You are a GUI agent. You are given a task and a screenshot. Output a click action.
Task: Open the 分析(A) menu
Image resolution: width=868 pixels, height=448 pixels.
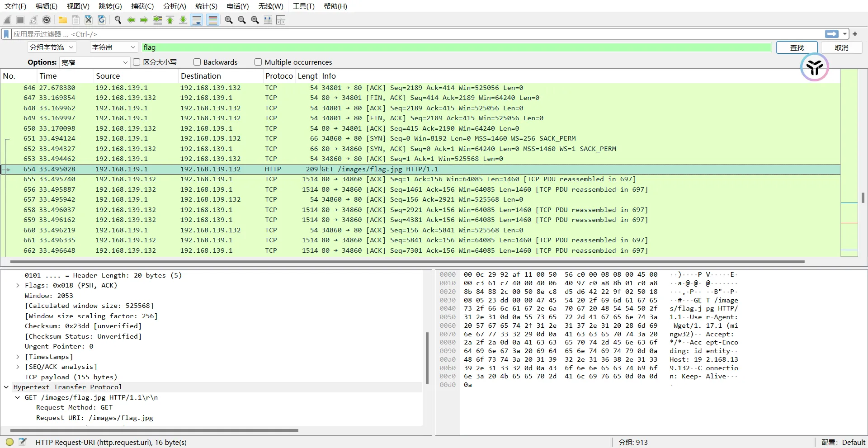[x=175, y=6]
